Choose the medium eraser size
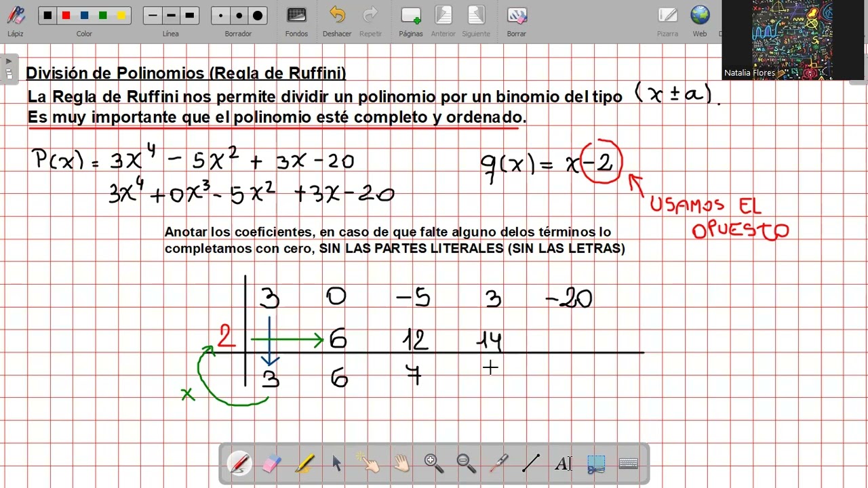Screen dimensions: 868x488 (x=239, y=16)
